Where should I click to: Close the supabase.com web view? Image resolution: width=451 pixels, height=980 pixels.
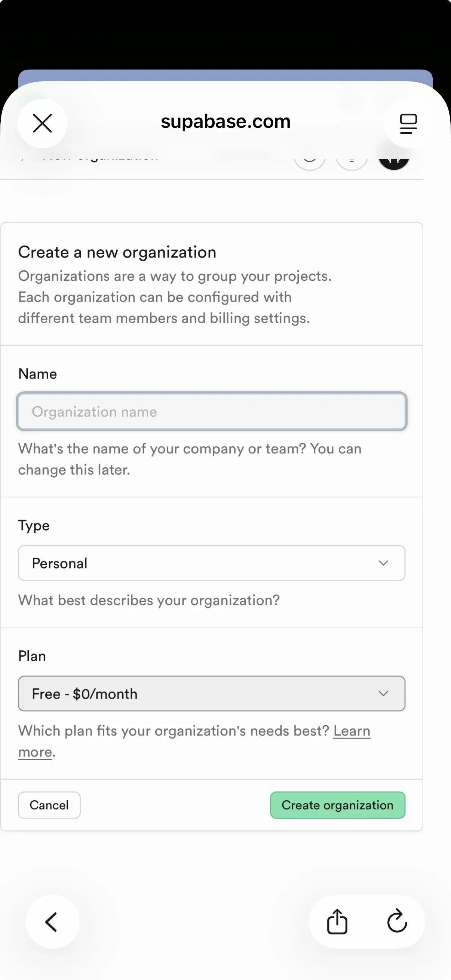pos(42,123)
